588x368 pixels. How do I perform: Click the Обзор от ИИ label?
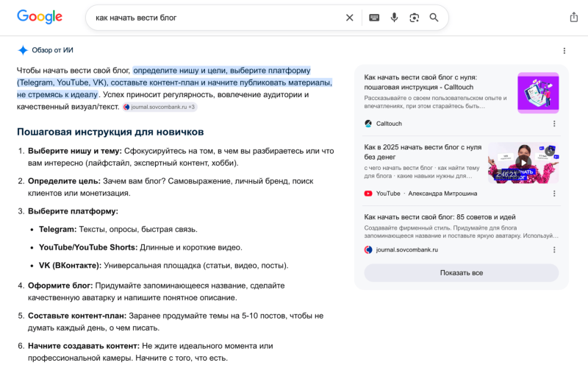point(52,50)
